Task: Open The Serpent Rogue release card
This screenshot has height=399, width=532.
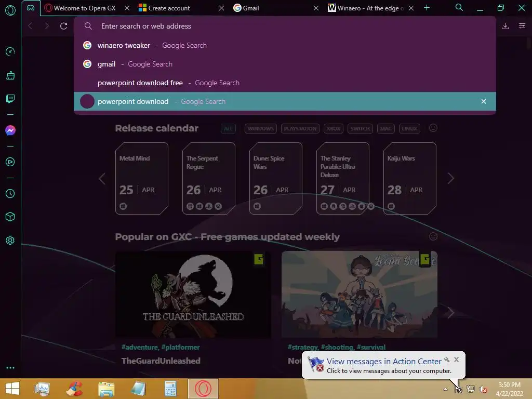Action: click(x=209, y=179)
